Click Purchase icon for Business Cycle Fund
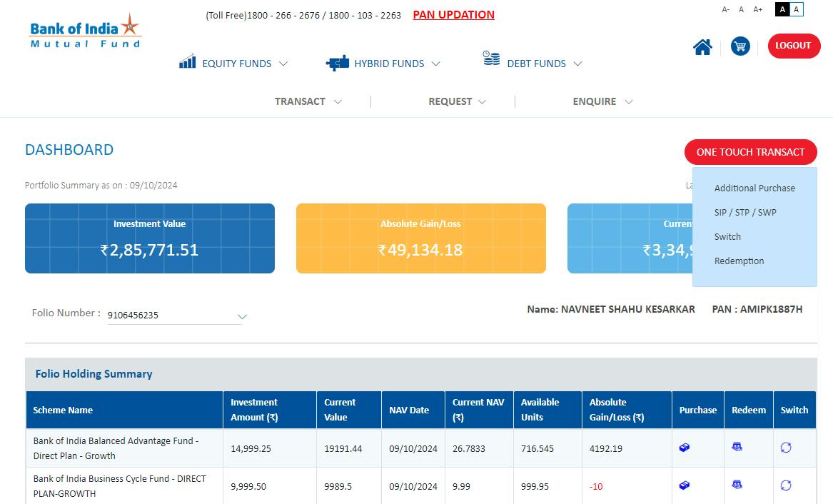Viewport: 833px width, 504px height. pyautogui.click(x=685, y=485)
